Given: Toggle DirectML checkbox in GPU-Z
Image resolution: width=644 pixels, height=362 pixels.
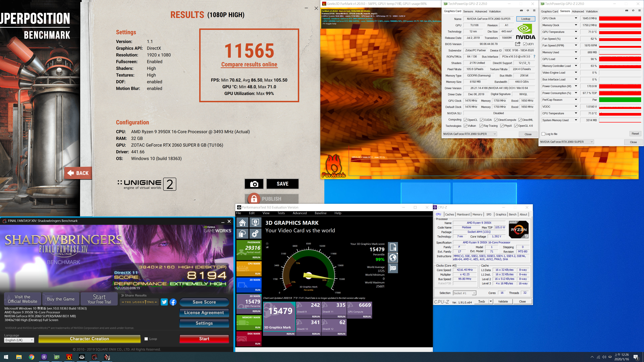Looking at the screenshot, I should point(520,120).
